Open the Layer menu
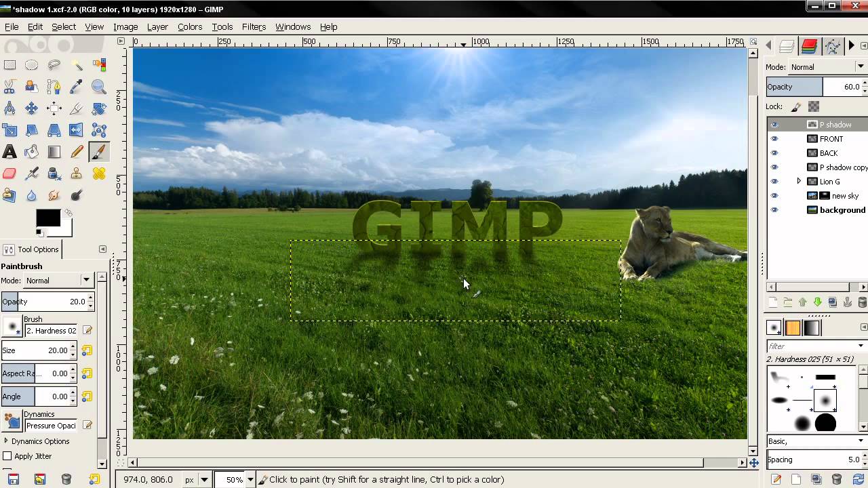The image size is (868, 488). tap(157, 26)
